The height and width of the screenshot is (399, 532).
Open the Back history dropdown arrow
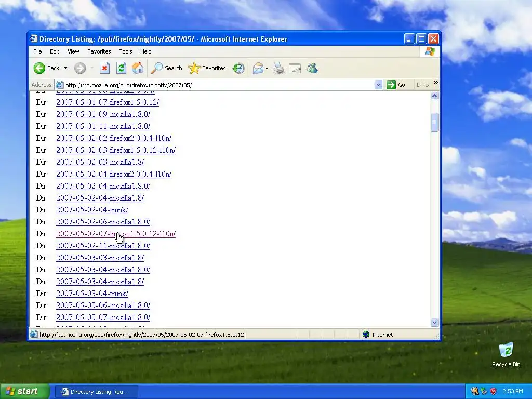coord(65,68)
